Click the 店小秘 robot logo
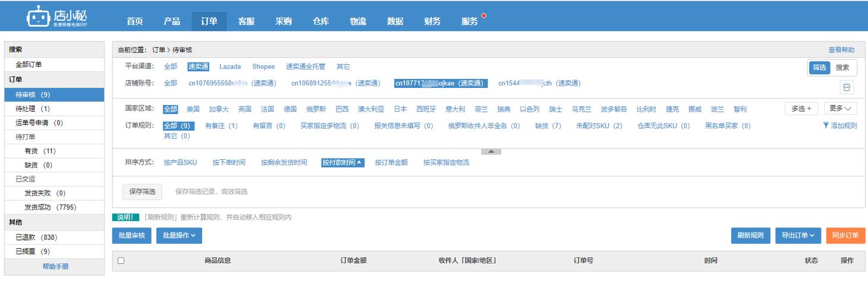Screen dimensions: 868x297 click(x=38, y=17)
